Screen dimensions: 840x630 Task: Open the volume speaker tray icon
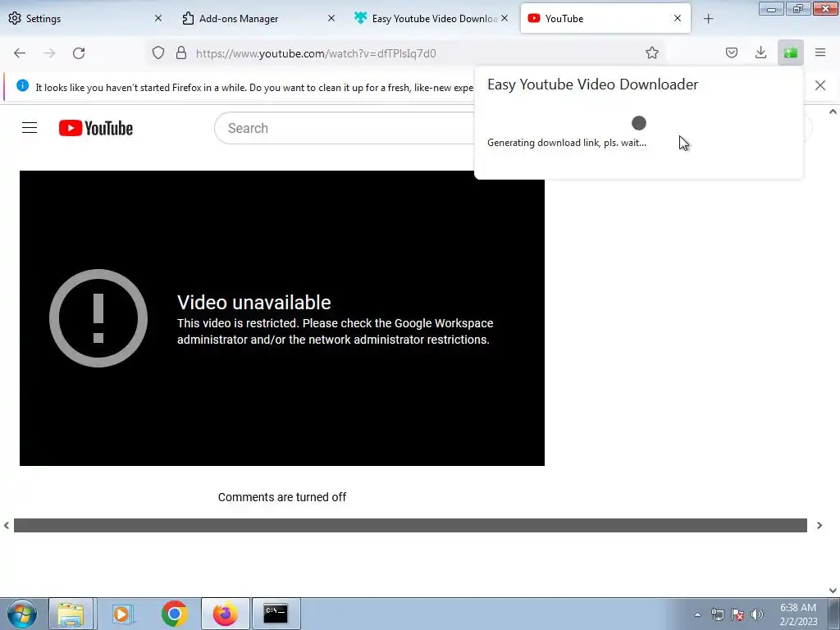757,614
